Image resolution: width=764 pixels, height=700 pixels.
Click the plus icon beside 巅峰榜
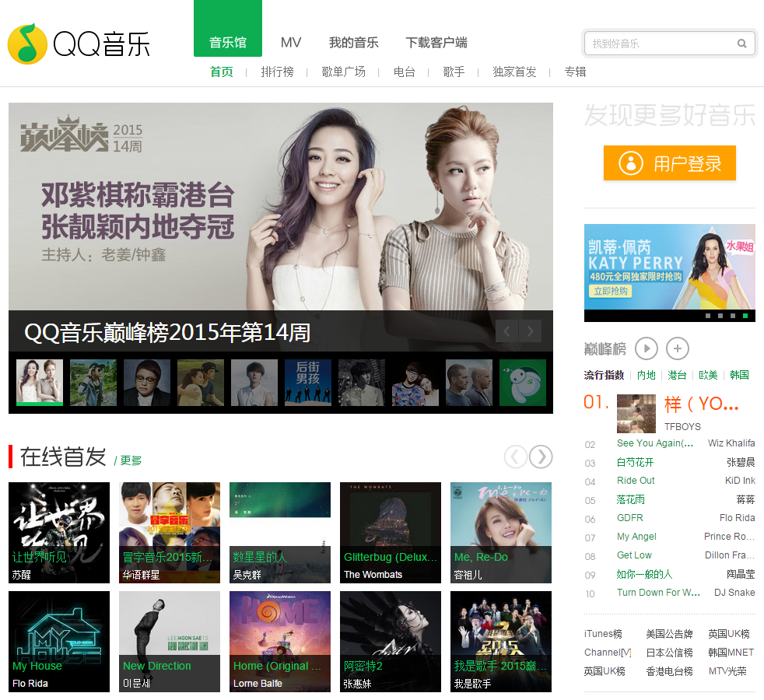[677, 348]
